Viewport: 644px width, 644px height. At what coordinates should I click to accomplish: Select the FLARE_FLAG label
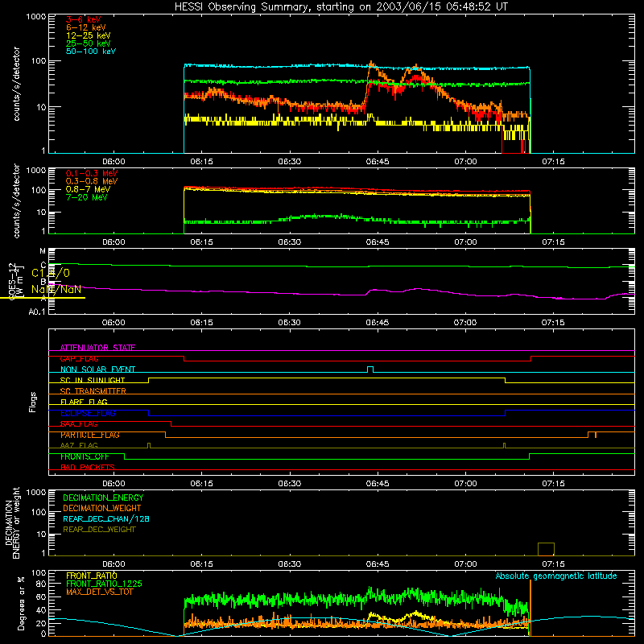pos(84,402)
